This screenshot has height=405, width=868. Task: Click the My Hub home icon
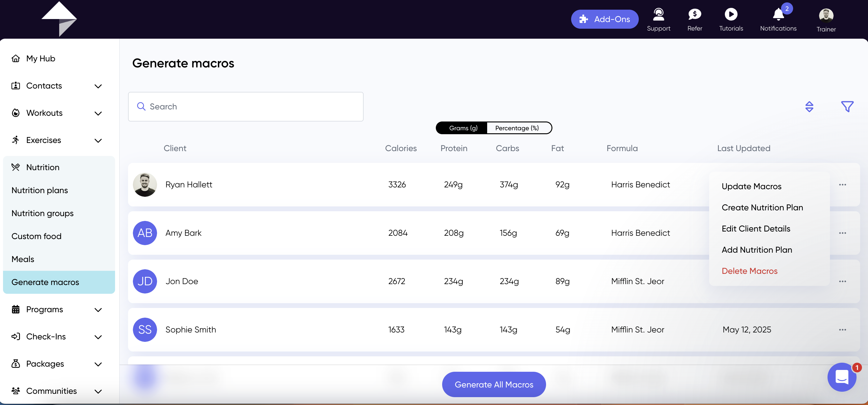15,58
